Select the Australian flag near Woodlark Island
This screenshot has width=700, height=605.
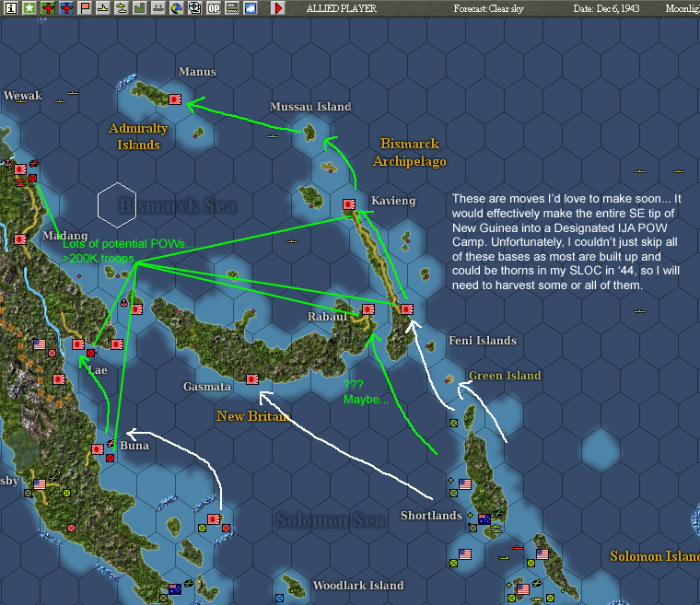tap(175, 589)
